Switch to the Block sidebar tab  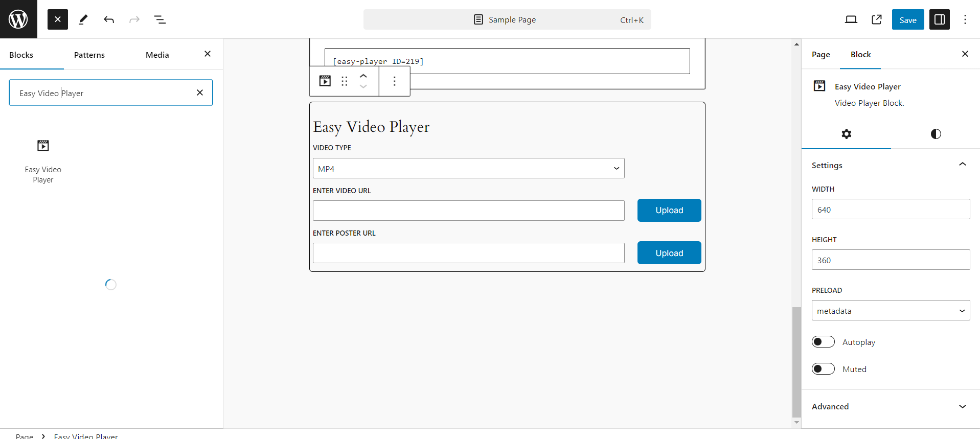tap(861, 54)
